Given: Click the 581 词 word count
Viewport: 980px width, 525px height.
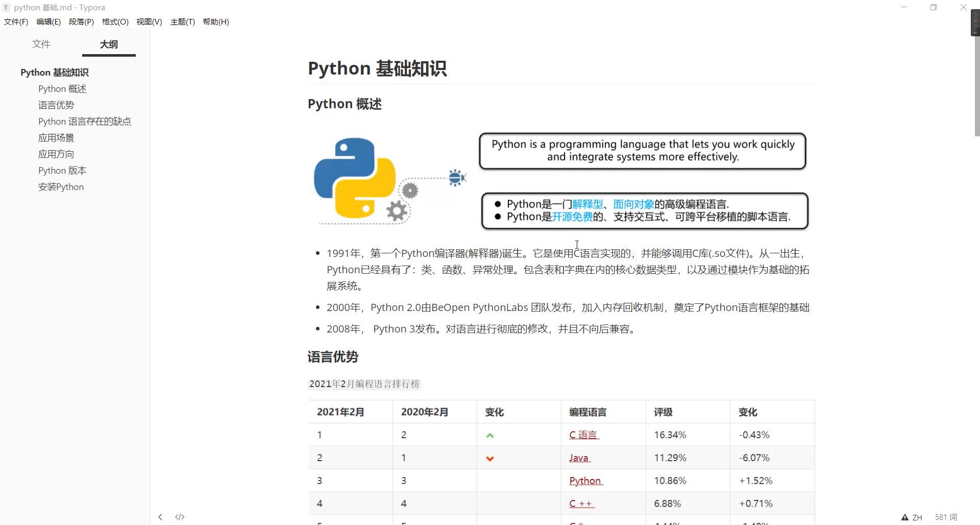Looking at the screenshot, I should 946,517.
